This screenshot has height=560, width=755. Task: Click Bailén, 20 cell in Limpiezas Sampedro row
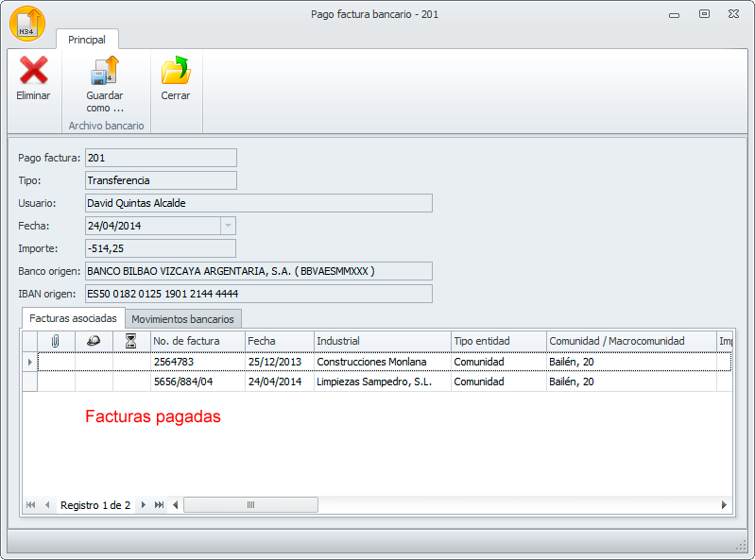(x=631, y=382)
